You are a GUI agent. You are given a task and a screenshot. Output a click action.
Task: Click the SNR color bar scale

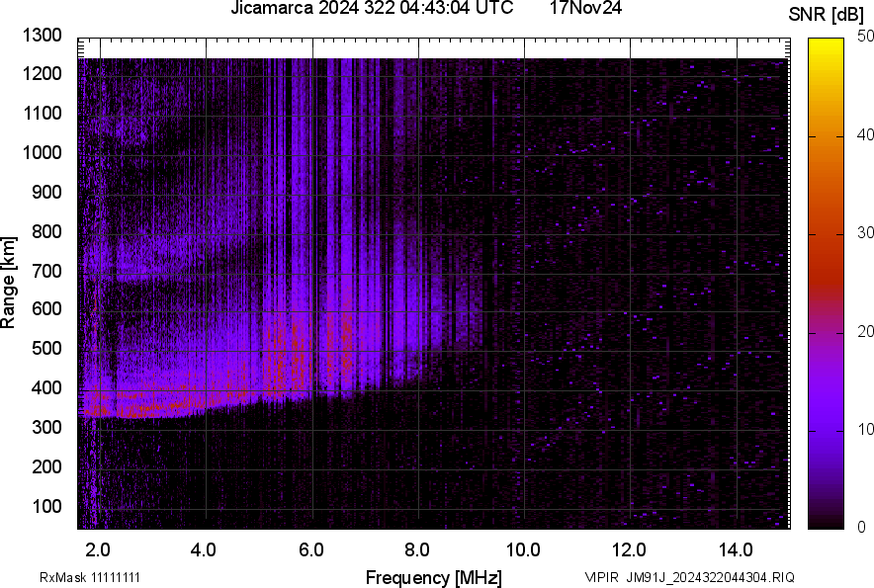coord(826,284)
